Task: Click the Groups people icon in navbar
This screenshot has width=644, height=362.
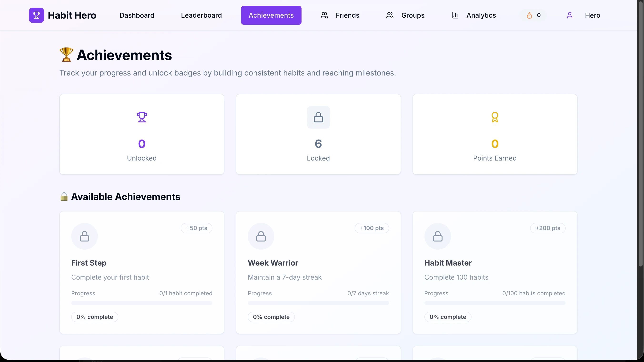Action: (x=390, y=15)
